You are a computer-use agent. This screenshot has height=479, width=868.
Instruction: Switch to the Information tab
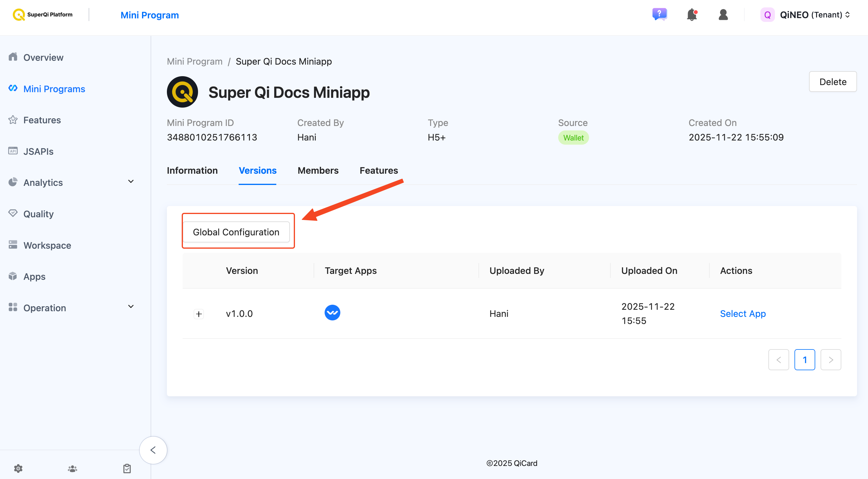(x=192, y=170)
